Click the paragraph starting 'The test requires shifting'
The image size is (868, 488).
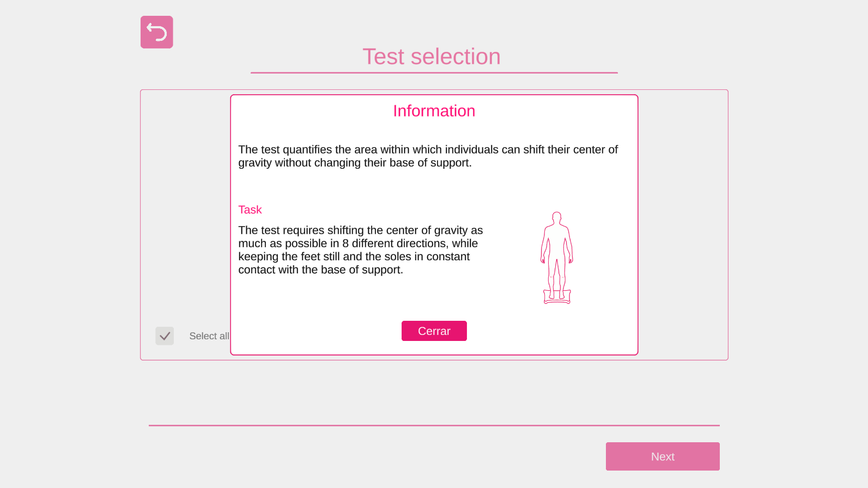coord(360,250)
